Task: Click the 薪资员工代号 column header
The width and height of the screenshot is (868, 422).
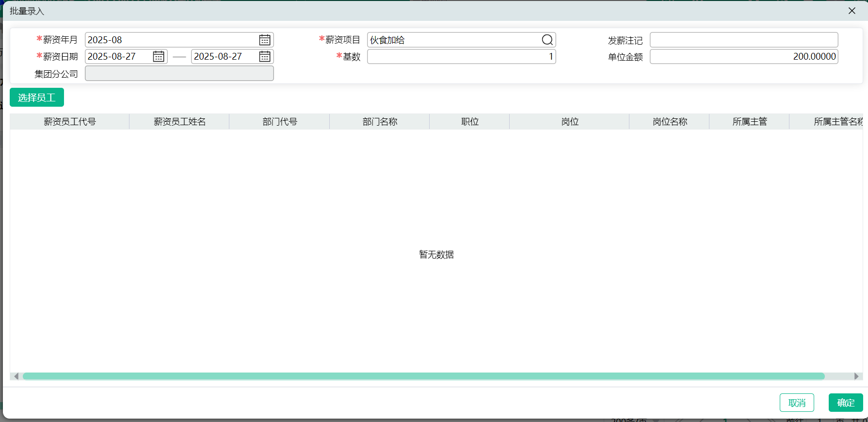Action: (x=70, y=122)
